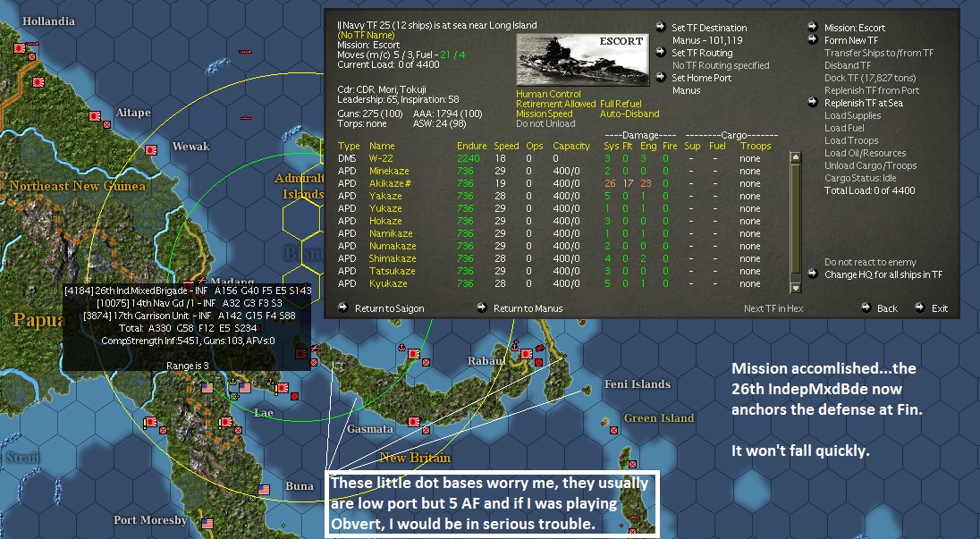Click the Lae map label
This screenshot has height=539, width=980.
click(263, 413)
